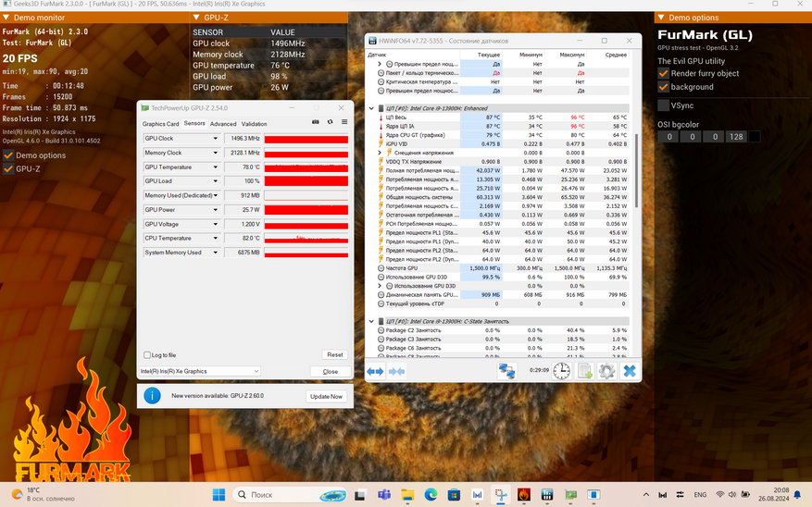Screen dimensions: 812x507
Task: Open HWiNFO sensor settings gear icon
Action: point(607,371)
